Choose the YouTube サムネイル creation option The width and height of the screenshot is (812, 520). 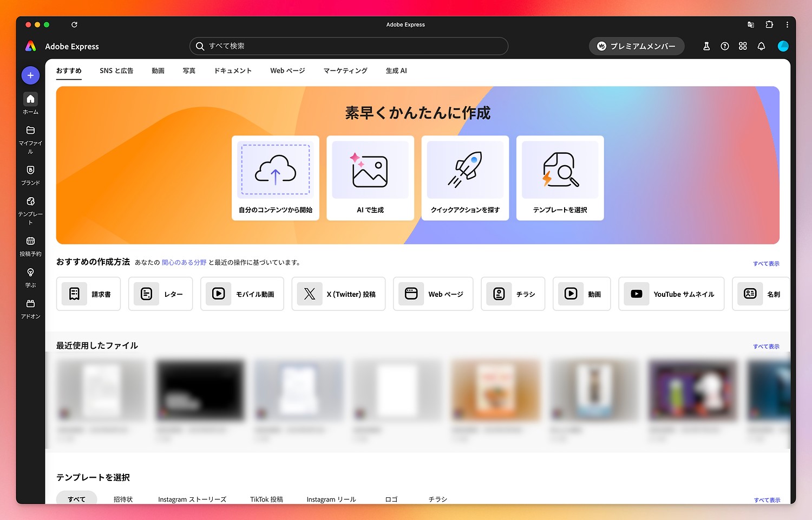point(671,294)
